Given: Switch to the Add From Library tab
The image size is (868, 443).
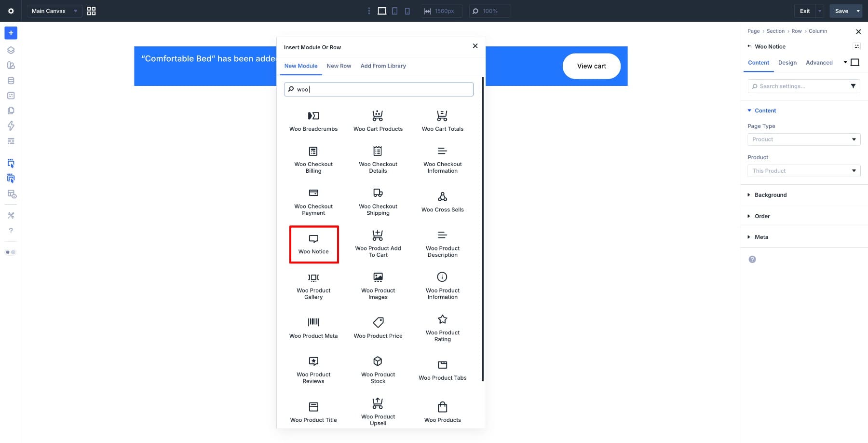Looking at the screenshot, I should tap(383, 66).
